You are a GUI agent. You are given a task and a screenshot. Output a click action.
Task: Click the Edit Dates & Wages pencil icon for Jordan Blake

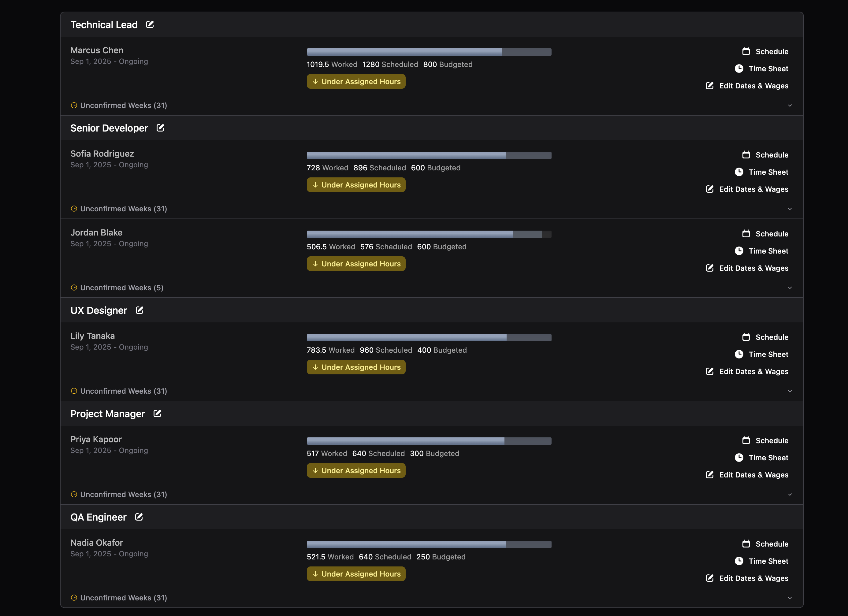click(x=710, y=268)
